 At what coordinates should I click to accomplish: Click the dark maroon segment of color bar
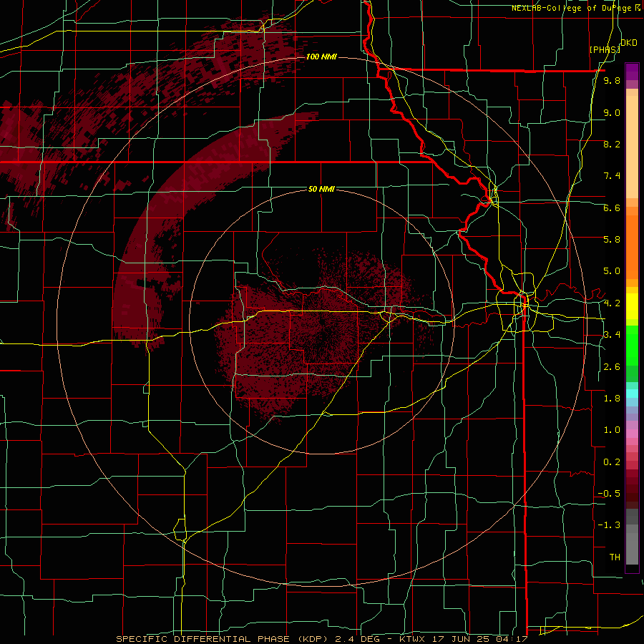point(632,493)
